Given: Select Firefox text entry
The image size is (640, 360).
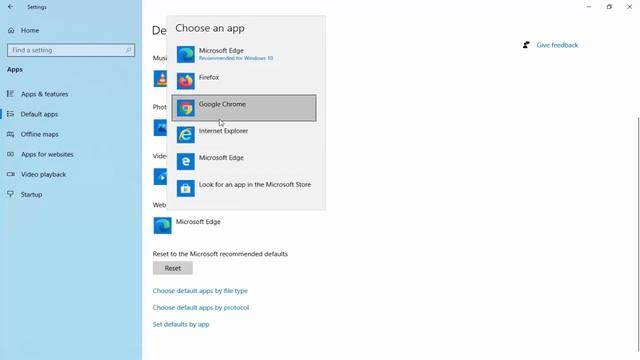Looking at the screenshot, I should point(209,77).
